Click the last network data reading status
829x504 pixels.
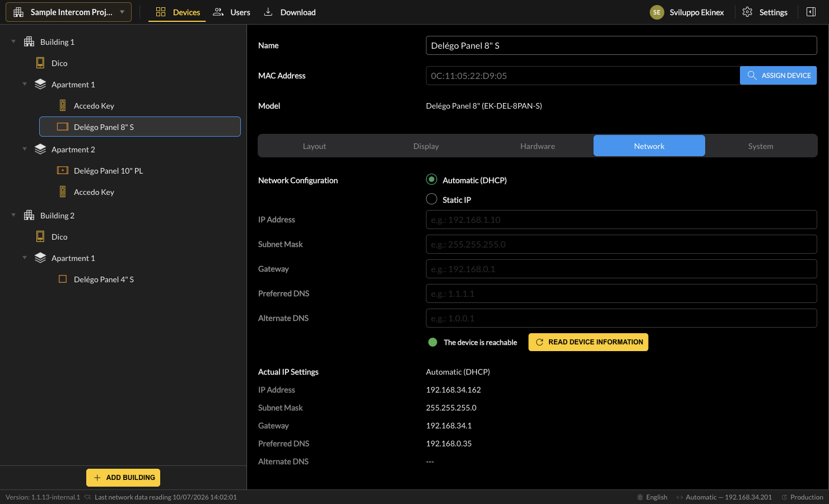click(161, 497)
